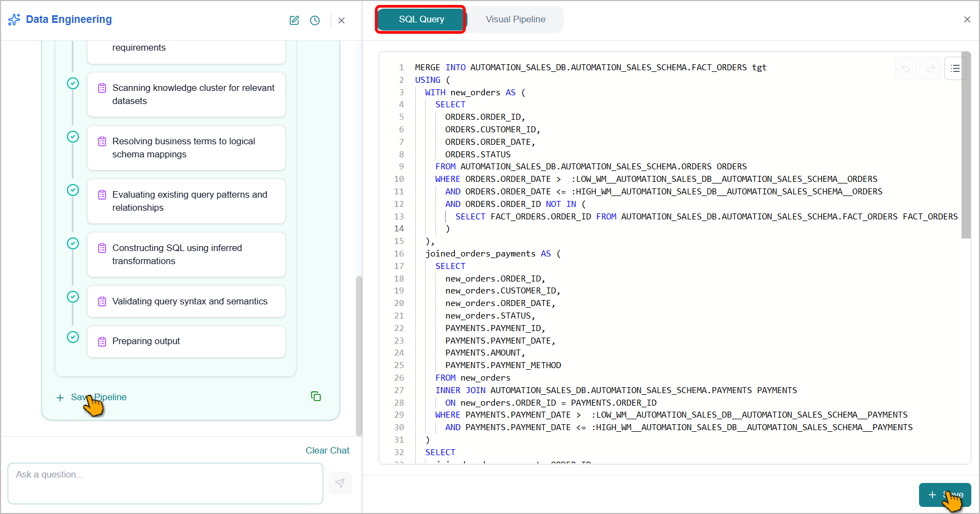
Task: Select 'Constructing SQL using inferred transformations' step
Action: (186, 255)
